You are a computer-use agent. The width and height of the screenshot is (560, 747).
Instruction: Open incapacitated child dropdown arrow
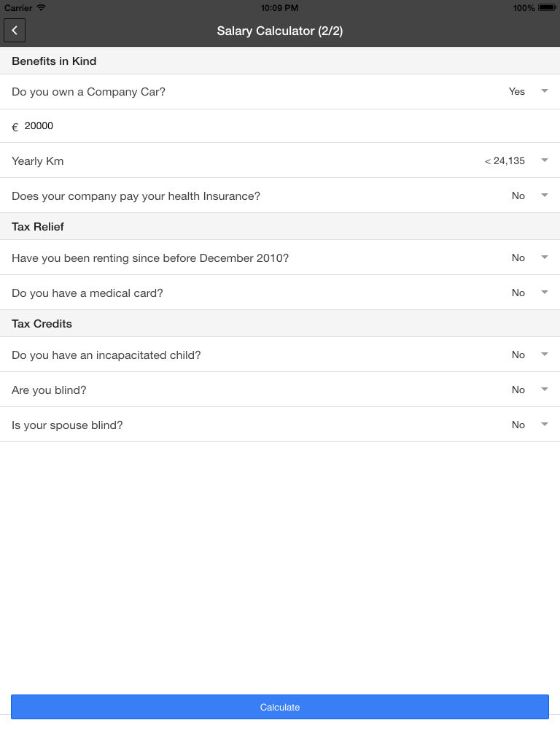tap(544, 355)
